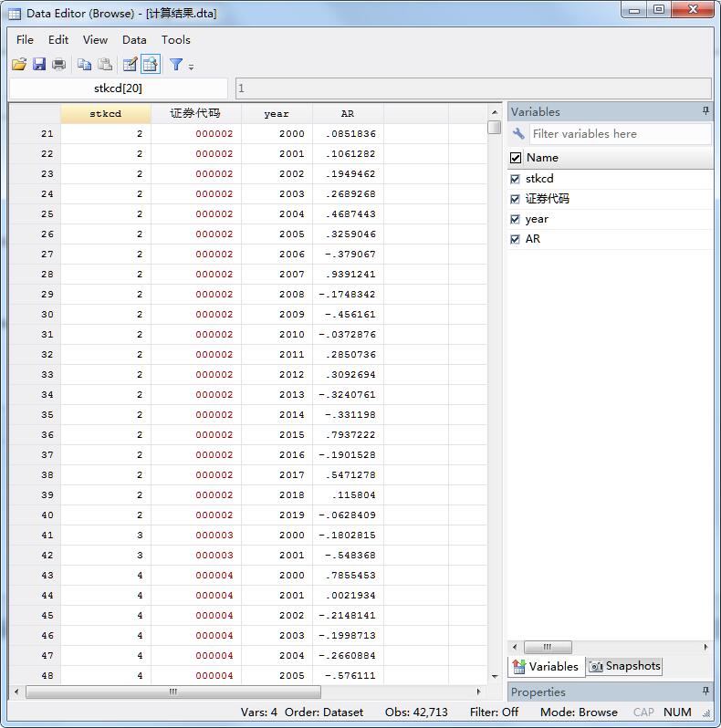Open the Data menu
Viewport: 721px width, 728px height.
click(134, 39)
